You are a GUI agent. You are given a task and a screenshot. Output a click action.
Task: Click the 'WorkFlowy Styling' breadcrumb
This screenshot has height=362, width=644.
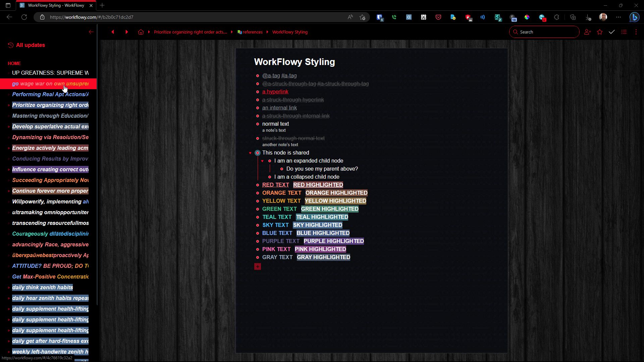tap(290, 32)
